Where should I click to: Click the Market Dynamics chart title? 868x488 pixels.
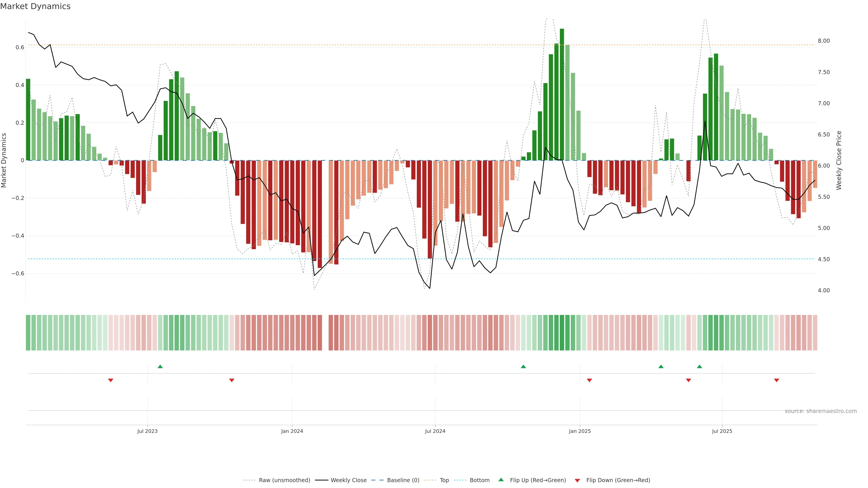[35, 6]
